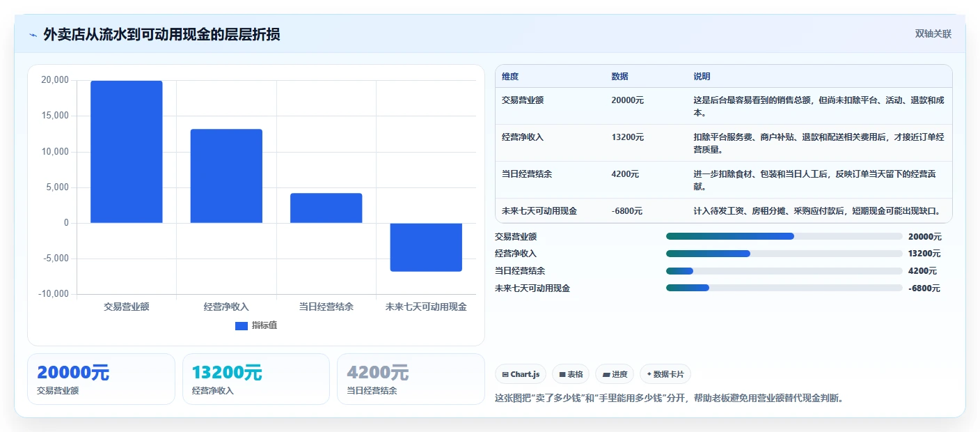Click the 经营净收入 cell in the table
980x432 pixels.
tap(523, 137)
